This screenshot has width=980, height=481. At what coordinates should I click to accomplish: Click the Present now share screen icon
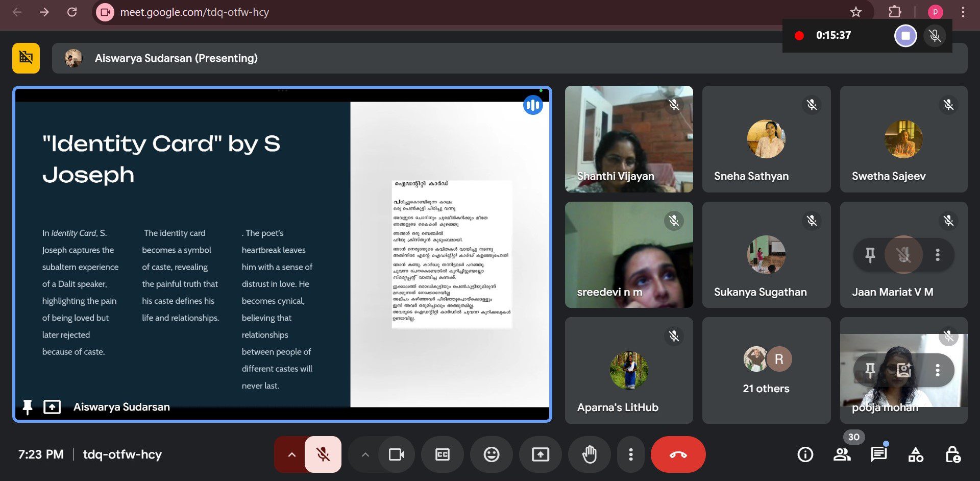540,454
